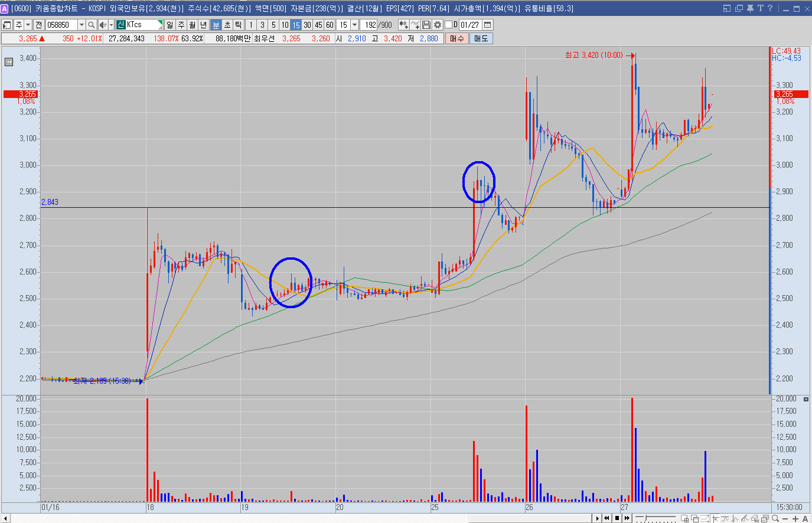Pin the chart window with pushpin icon
This screenshot has width=812, height=523.
[750, 8]
